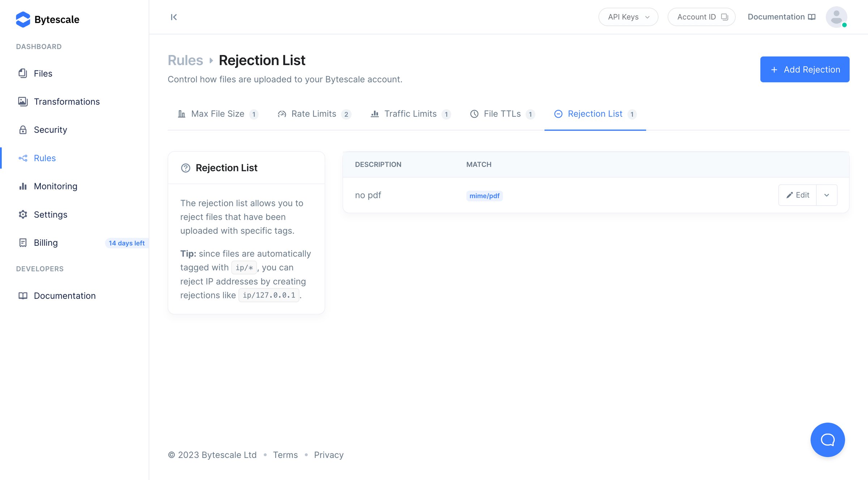Click the File TTLs clock icon
The height and width of the screenshot is (480, 868).
(474, 114)
